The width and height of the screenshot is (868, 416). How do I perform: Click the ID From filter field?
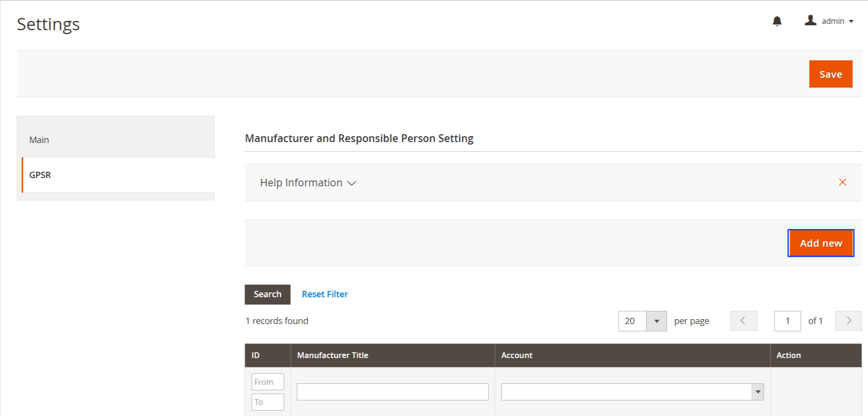(267, 382)
